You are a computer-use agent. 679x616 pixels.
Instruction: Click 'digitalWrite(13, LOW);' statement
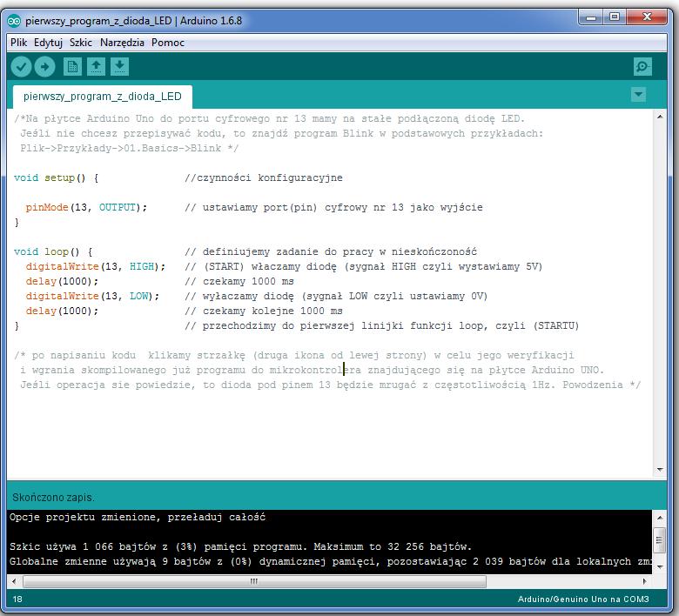tap(92, 296)
